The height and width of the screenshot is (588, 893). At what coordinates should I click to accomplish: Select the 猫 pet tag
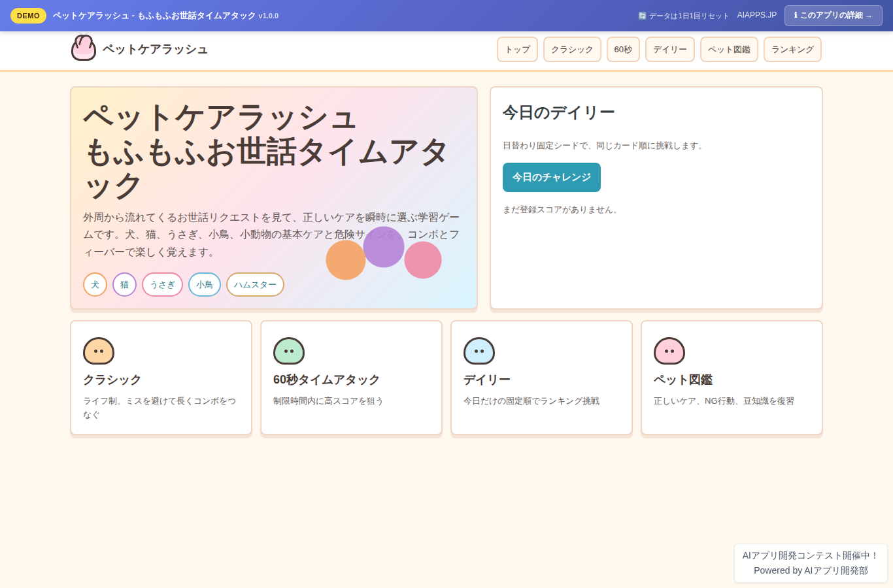click(x=124, y=284)
